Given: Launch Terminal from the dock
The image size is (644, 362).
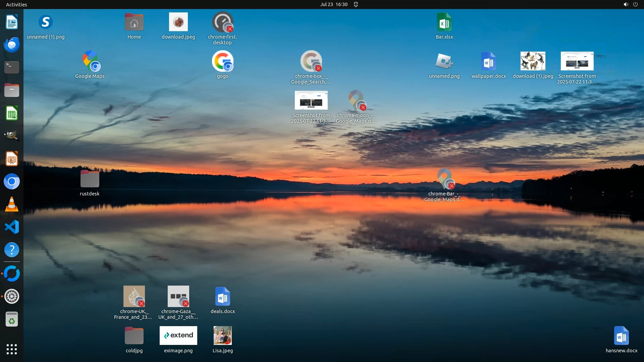Looking at the screenshot, I should 12,67.
